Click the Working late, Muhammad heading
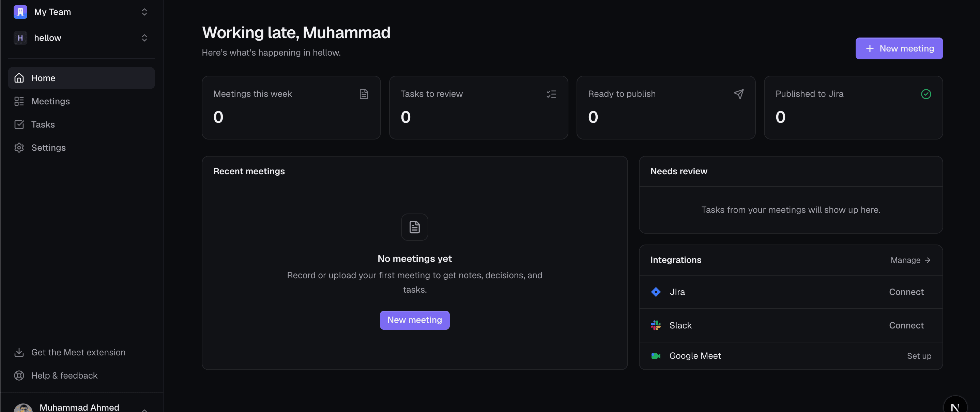Viewport: 980px width, 412px height. (296, 33)
